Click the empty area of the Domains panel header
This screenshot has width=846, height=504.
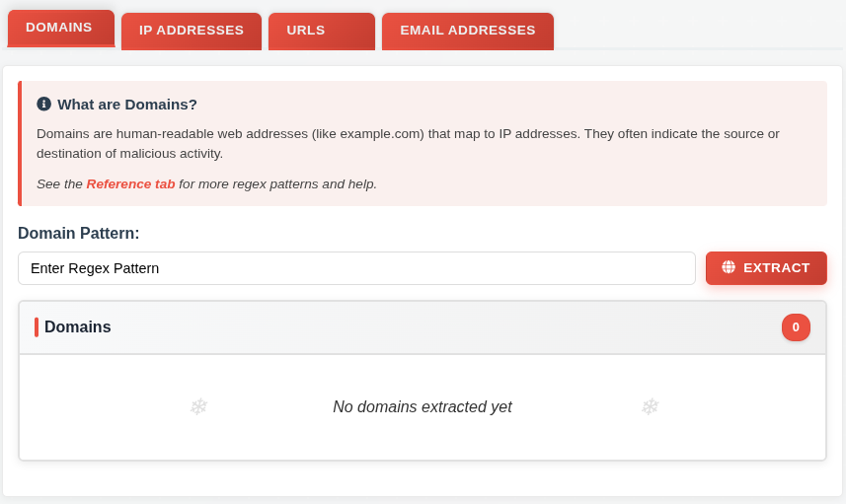444,327
